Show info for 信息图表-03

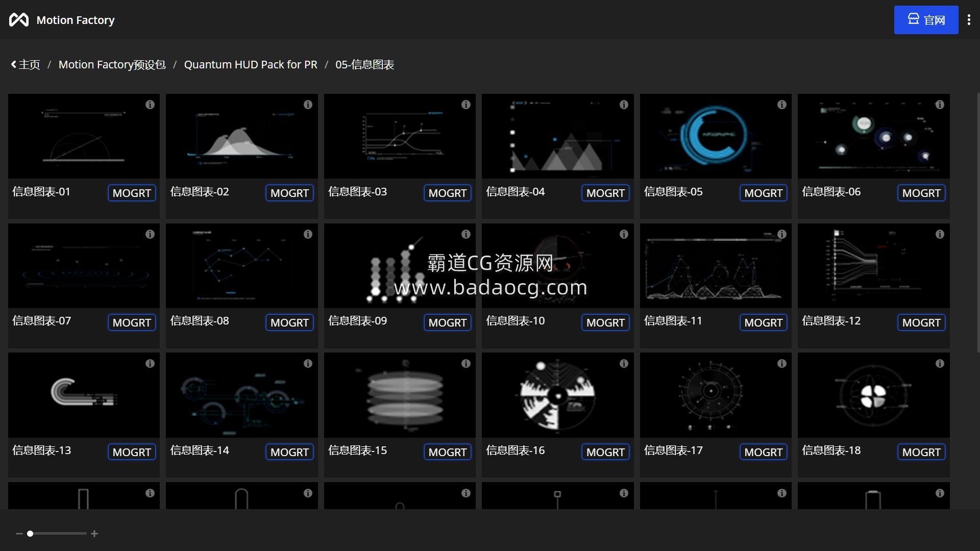tap(465, 105)
